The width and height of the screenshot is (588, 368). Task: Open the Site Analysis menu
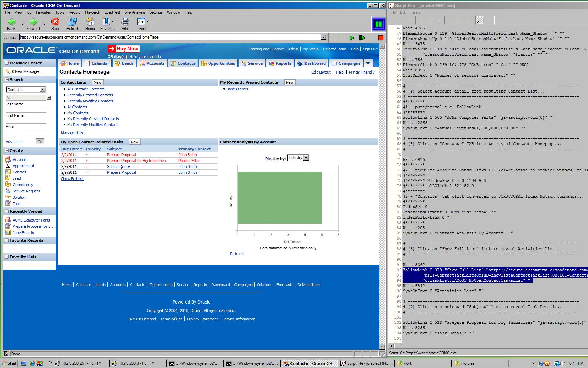[x=135, y=12]
